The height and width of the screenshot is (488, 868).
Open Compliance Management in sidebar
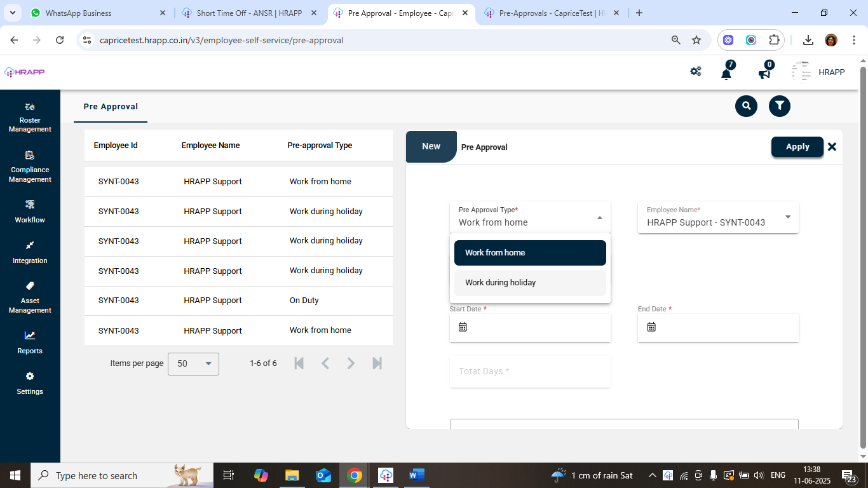(x=30, y=166)
